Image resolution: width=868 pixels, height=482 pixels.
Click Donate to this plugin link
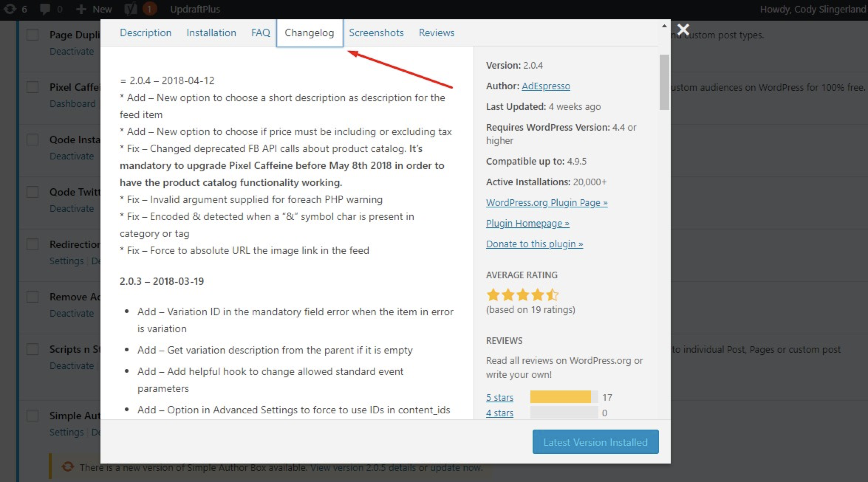(x=534, y=244)
